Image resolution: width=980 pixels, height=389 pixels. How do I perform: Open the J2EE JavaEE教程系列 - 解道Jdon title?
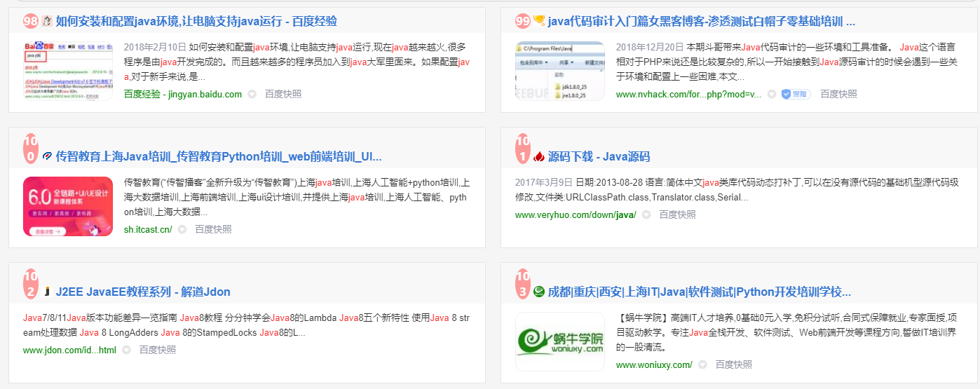pos(143,292)
